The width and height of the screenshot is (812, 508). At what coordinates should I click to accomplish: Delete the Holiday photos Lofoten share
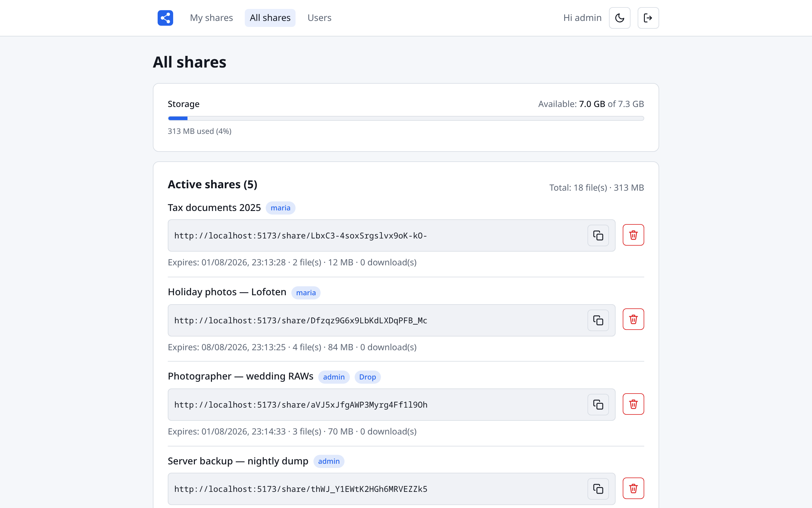click(633, 319)
